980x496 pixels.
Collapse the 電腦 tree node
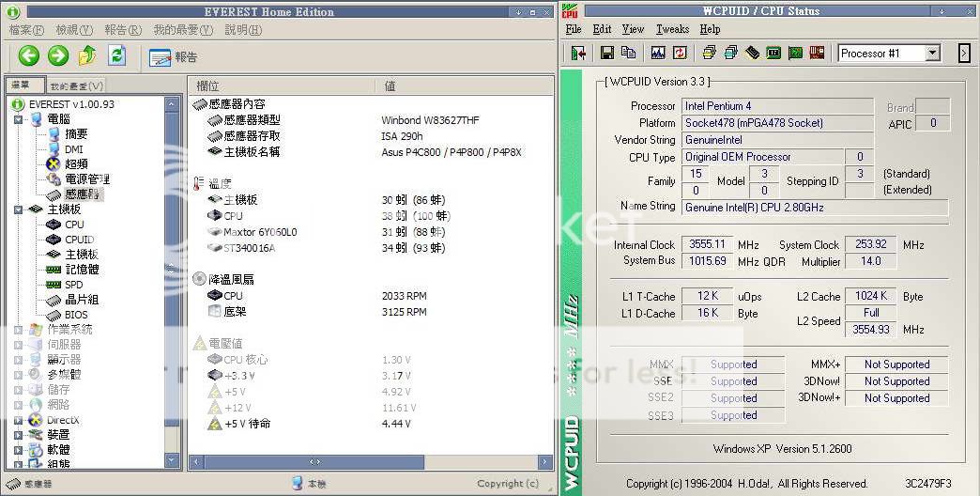point(19,119)
